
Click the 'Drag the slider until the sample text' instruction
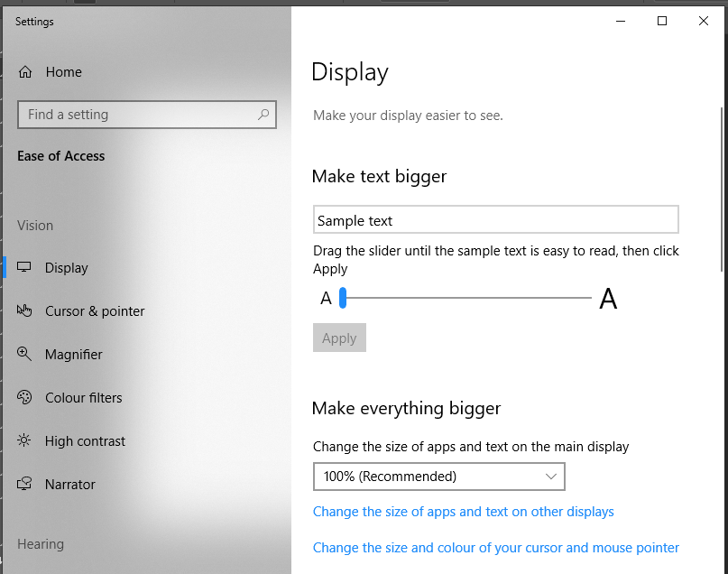(x=496, y=260)
